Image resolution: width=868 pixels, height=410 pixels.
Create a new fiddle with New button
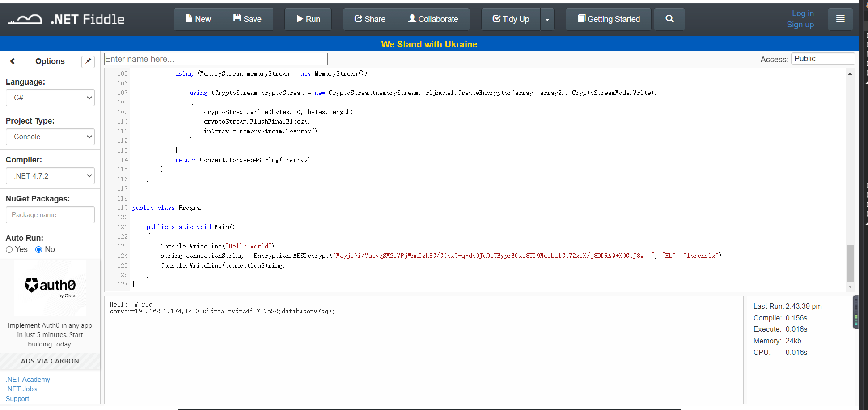(198, 19)
